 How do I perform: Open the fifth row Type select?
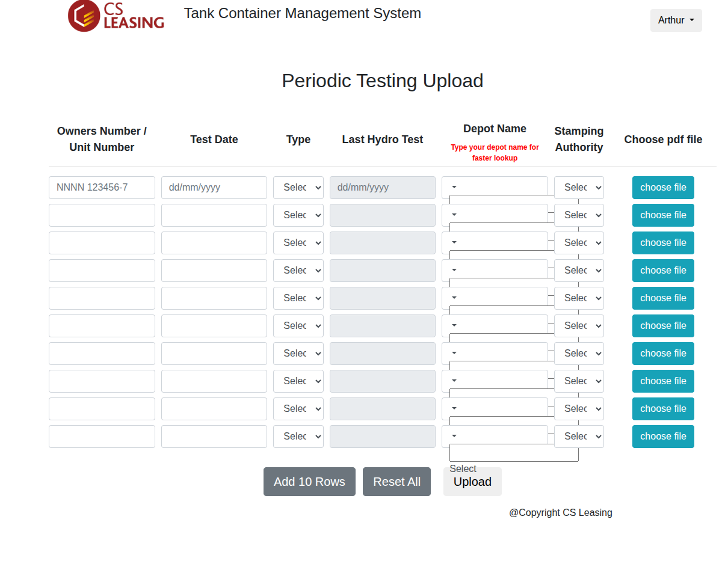298,298
